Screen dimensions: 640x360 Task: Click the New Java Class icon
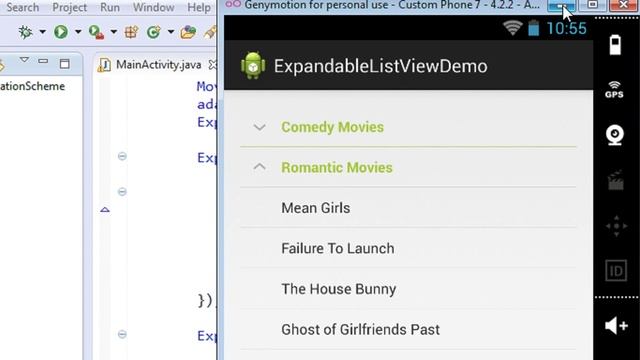153,32
